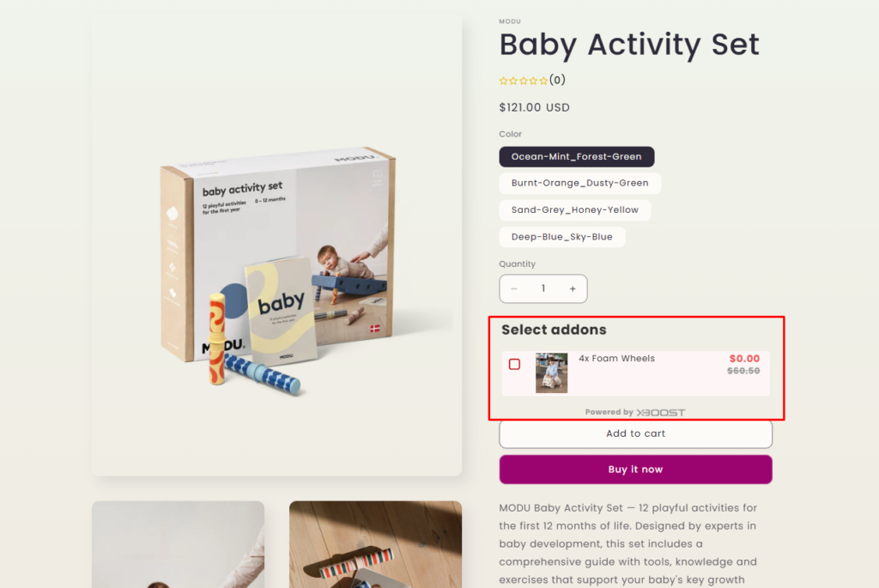Open the main Baby Activity Set product image
This screenshot has height=588, width=879.
coord(276,245)
